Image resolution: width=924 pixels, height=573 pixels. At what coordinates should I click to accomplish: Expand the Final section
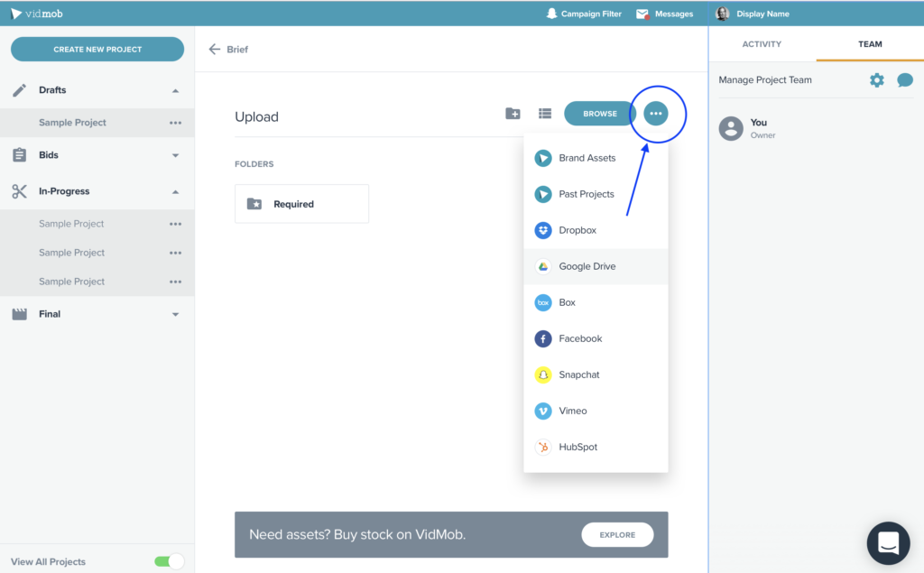pyautogui.click(x=175, y=315)
